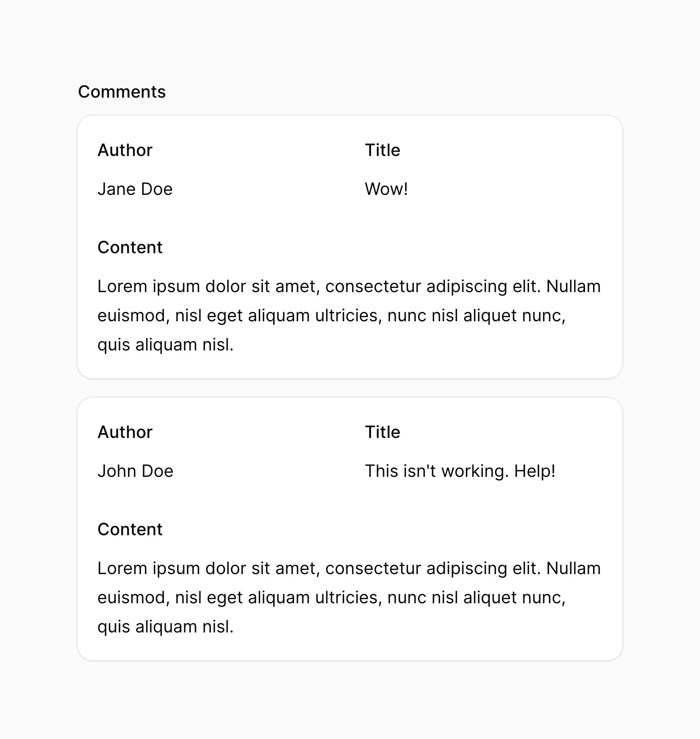Select the Author label in first comment
The image size is (700, 739).
tap(125, 150)
